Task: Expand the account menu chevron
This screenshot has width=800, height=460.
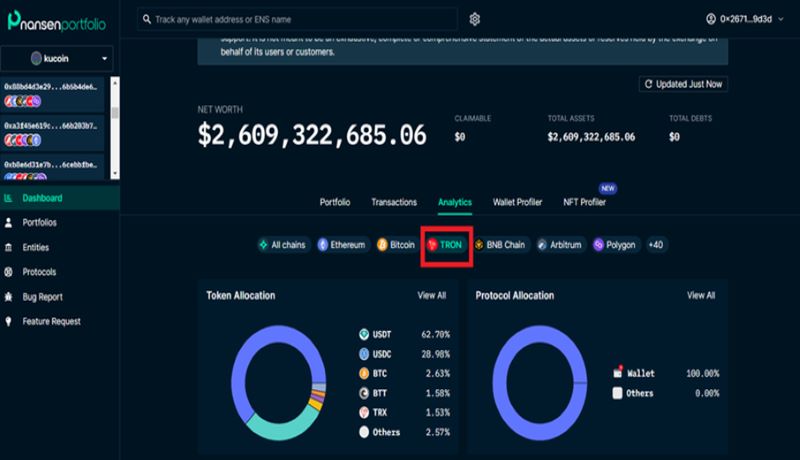Action: click(781, 19)
